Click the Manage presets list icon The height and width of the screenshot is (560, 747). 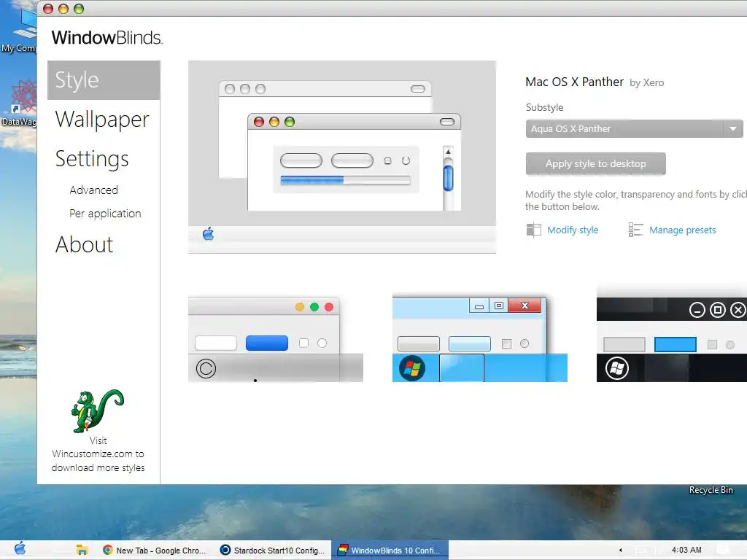635,230
